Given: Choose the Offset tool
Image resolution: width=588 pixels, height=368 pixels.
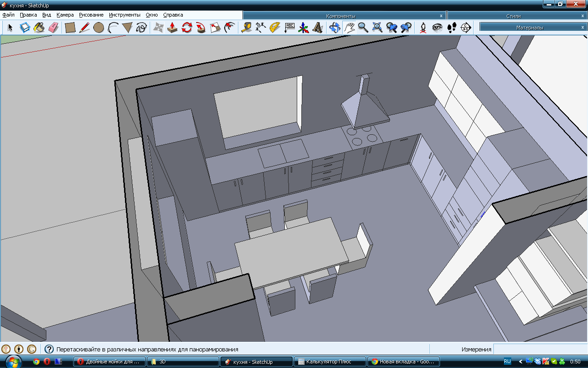Looking at the screenshot, I should (230, 28).
